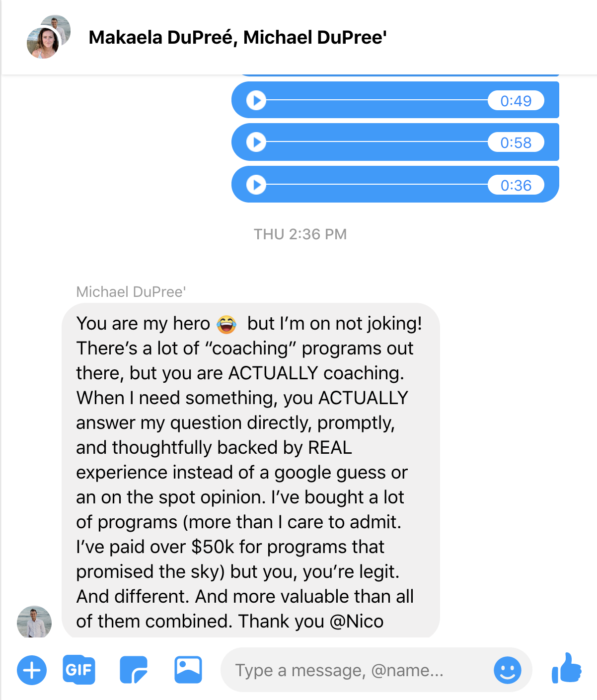Click Michael DuPree's avatar beside the message
The height and width of the screenshot is (700, 597).
click(34, 622)
